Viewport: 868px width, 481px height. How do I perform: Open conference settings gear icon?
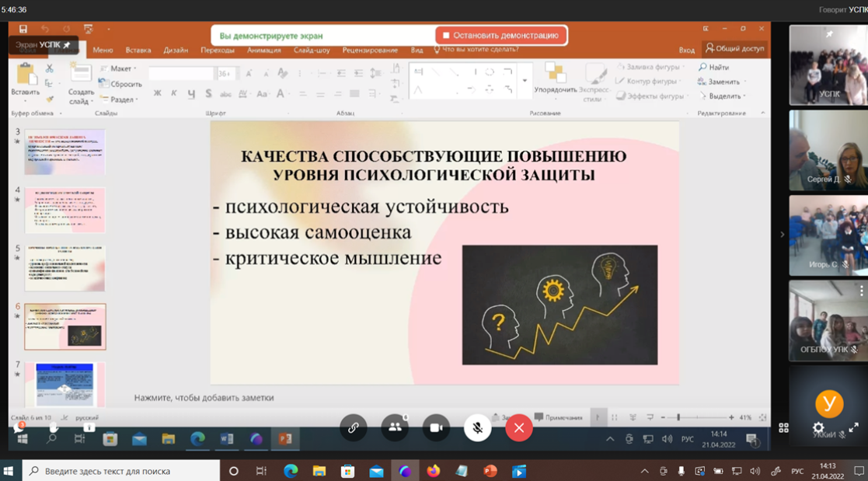click(x=818, y=427)
